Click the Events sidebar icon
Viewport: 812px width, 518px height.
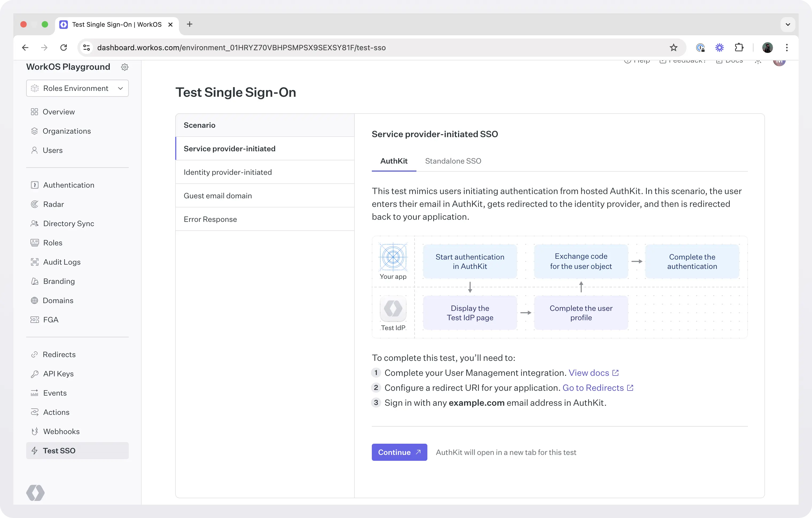pyautogui.click(x=34, y=393)
